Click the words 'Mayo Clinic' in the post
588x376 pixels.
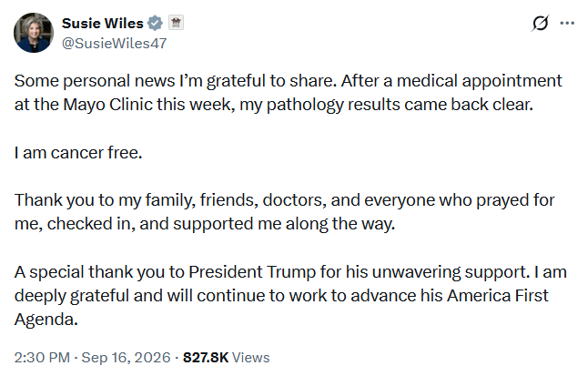(107, 105)
